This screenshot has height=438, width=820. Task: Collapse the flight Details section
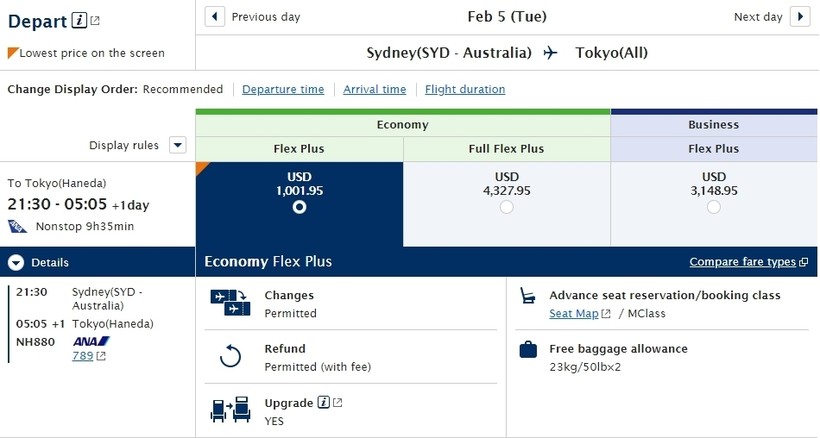(x=16, y=263)
